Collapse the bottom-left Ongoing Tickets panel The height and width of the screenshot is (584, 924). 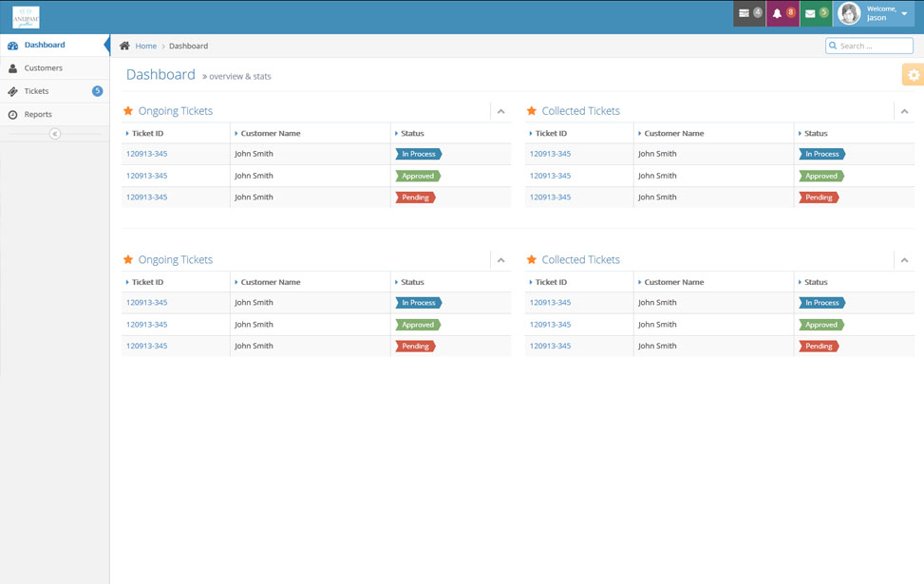pos(500,260)
